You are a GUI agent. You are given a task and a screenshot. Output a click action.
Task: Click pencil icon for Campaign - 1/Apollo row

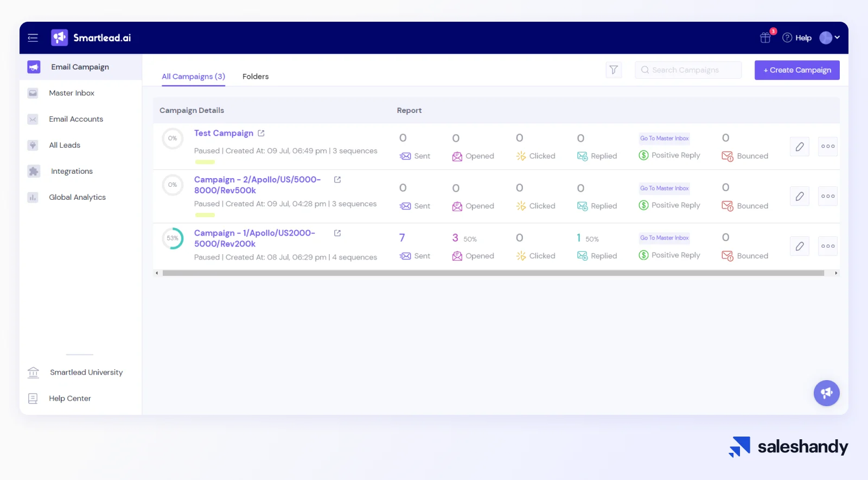point(800,247)
